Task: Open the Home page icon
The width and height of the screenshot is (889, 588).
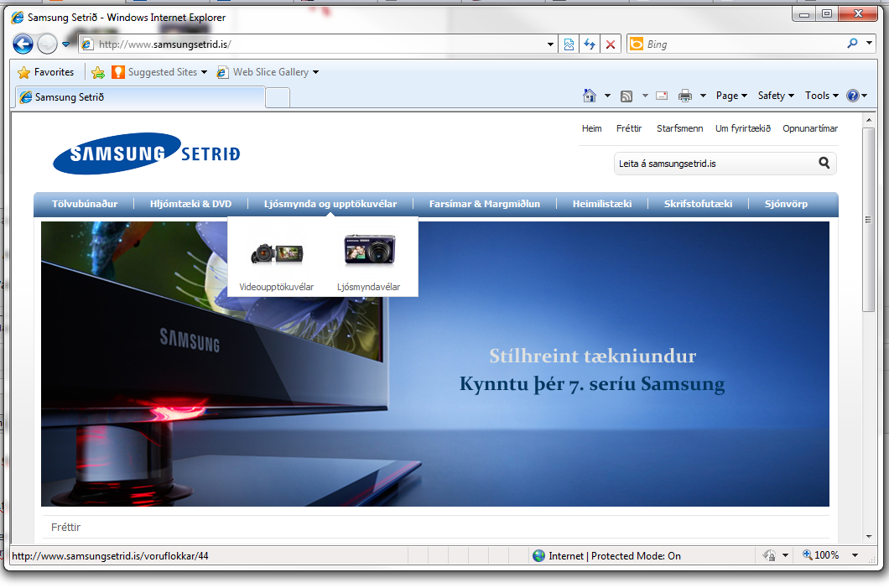Action: coord(590,96)
